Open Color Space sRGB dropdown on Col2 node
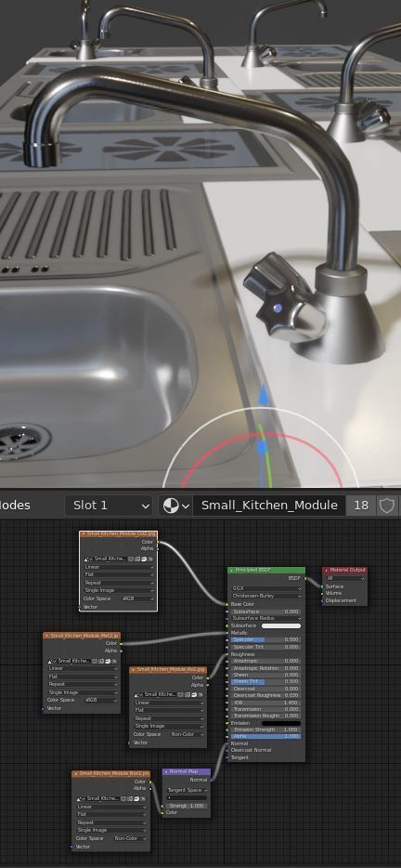 coord(137,598)
